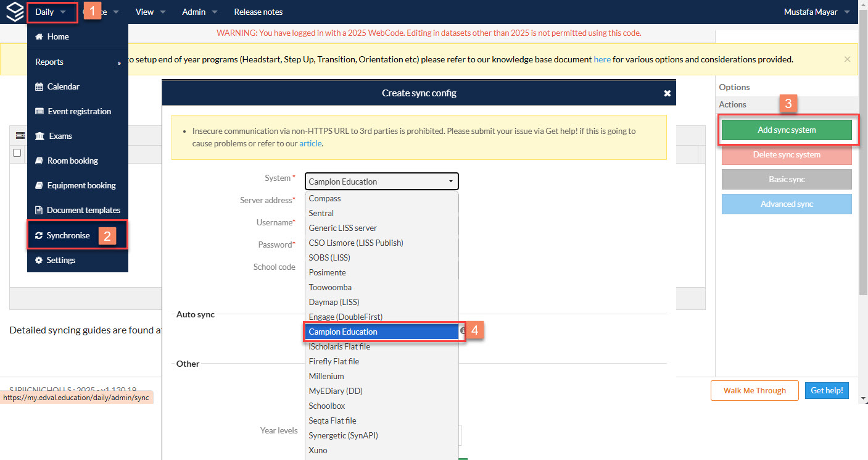Click the Actions heading in the side panel

pyautogui.click(x=733, y=105)
